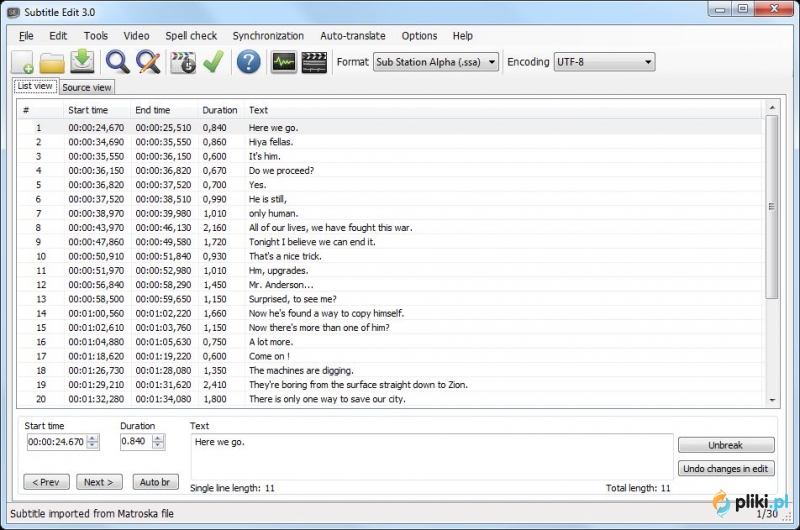This screenshot has width=800, height=530.
Task: Open the Spell check menu
Action: tap(191, 36)
